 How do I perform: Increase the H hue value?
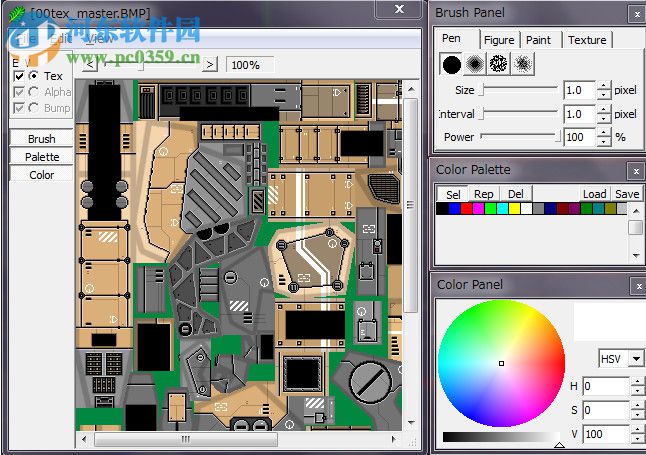[x=638, y=382]
